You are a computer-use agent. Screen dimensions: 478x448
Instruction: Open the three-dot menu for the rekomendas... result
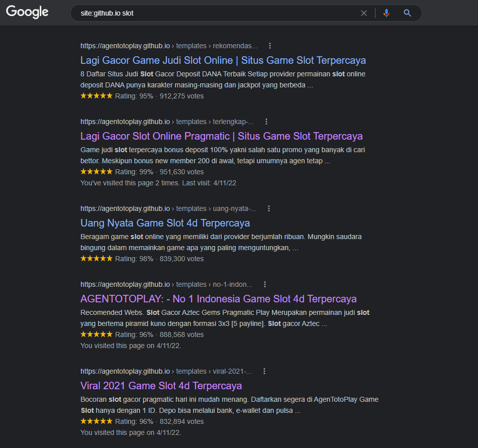click(270, 46)
